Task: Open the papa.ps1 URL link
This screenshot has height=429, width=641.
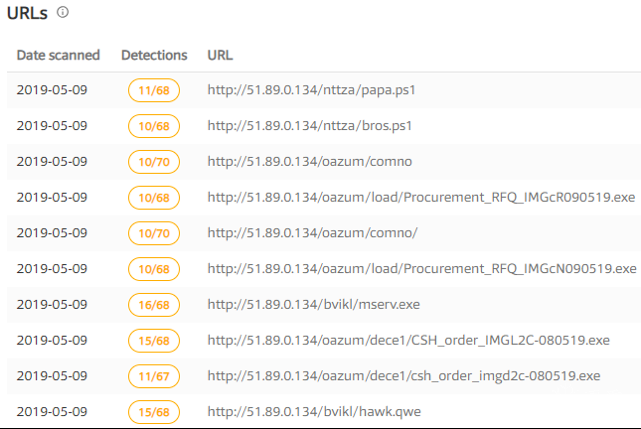Action: pyautogui.click(x=311, y=90)
